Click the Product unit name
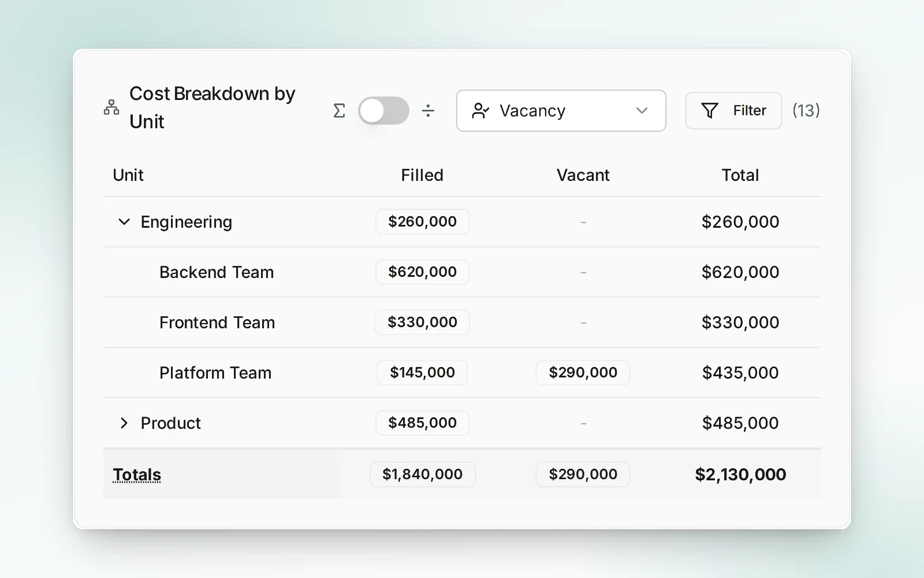This screenshot has height=578, width=924. click(170, 423)
